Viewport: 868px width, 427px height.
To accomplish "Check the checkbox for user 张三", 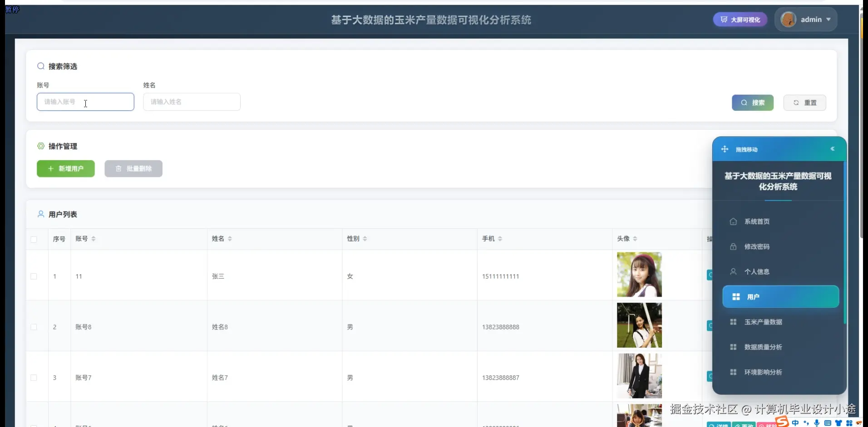I will pyautogui.click(x=34, y=276).
